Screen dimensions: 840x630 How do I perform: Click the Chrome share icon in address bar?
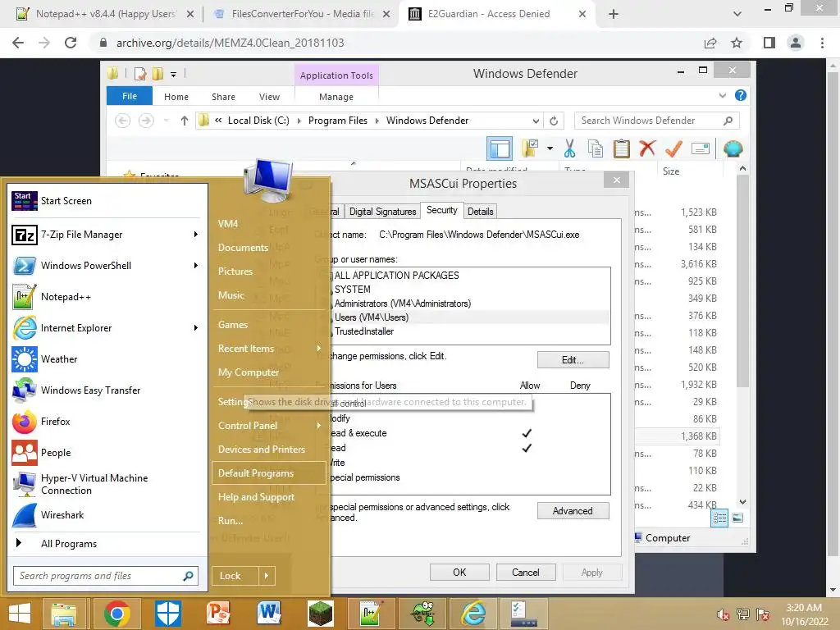710,43
